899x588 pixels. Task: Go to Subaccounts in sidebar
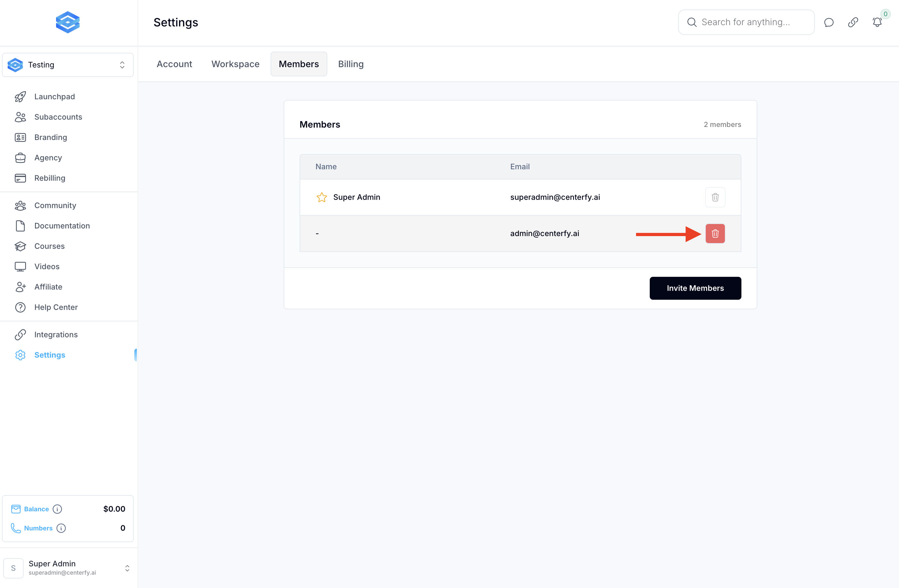coord(58,117)
